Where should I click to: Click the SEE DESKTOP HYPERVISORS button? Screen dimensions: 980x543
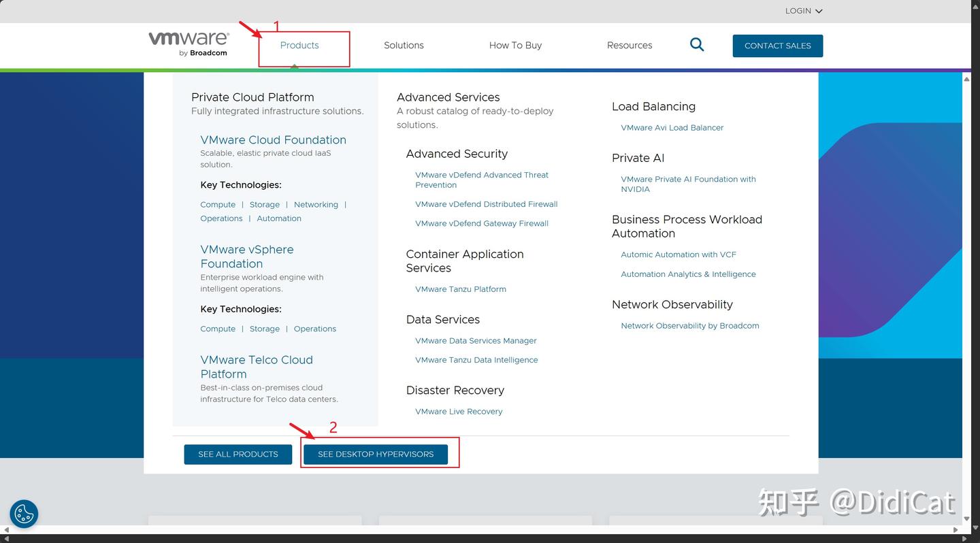tap(376, 455)
